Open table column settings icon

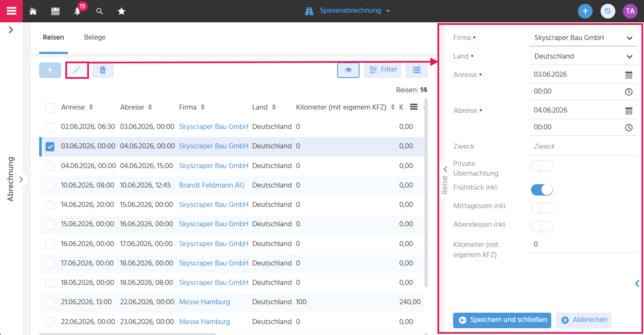[x=414, y=107]
